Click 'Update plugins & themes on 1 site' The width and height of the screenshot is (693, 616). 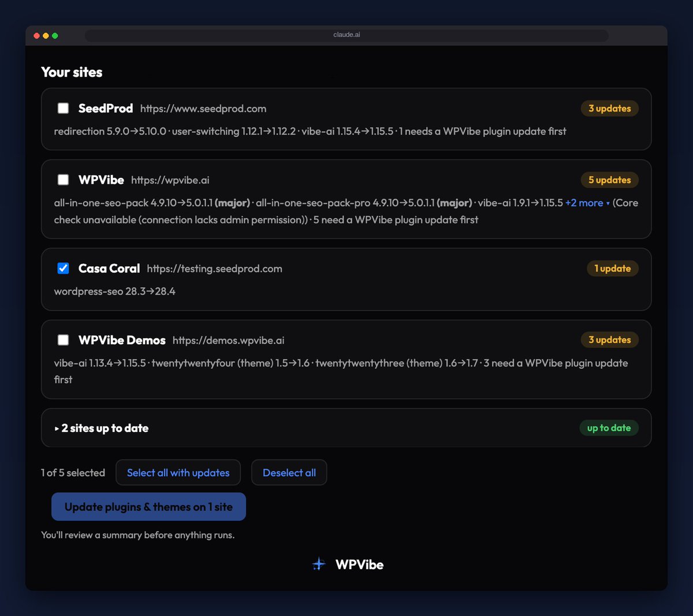pos(148,507)
